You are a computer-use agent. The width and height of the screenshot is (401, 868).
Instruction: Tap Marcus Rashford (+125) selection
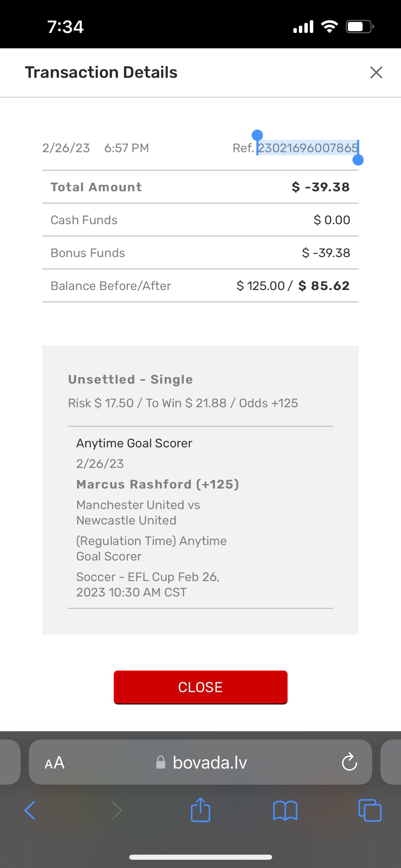(157, 484)
